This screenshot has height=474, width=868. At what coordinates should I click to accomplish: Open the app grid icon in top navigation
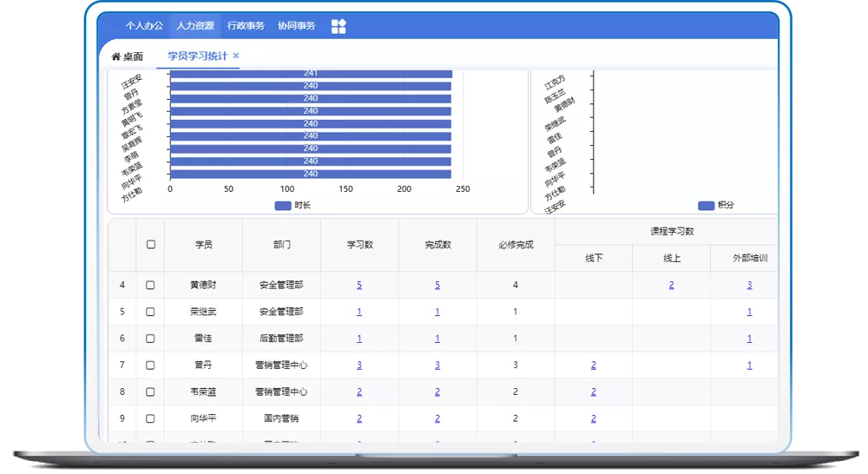(339, 26)
